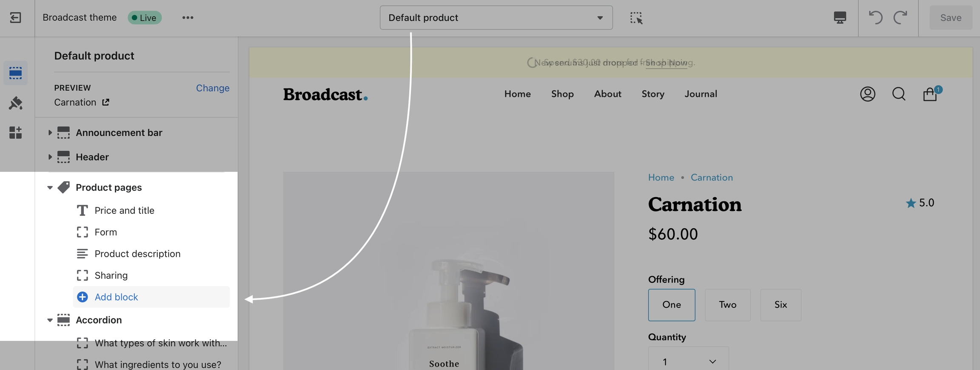Open the Theme settings paintbrush icon
The image size is (980, 370).
tap(16, 103)
